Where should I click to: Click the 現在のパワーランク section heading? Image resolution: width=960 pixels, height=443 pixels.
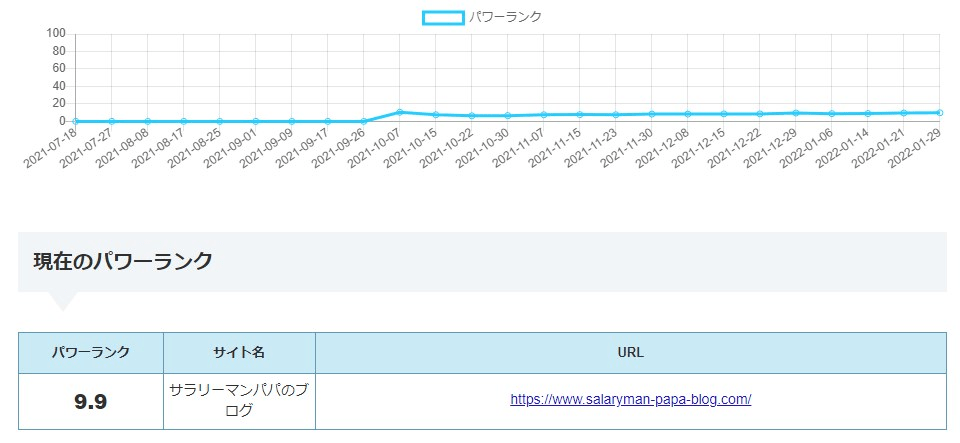122,261
